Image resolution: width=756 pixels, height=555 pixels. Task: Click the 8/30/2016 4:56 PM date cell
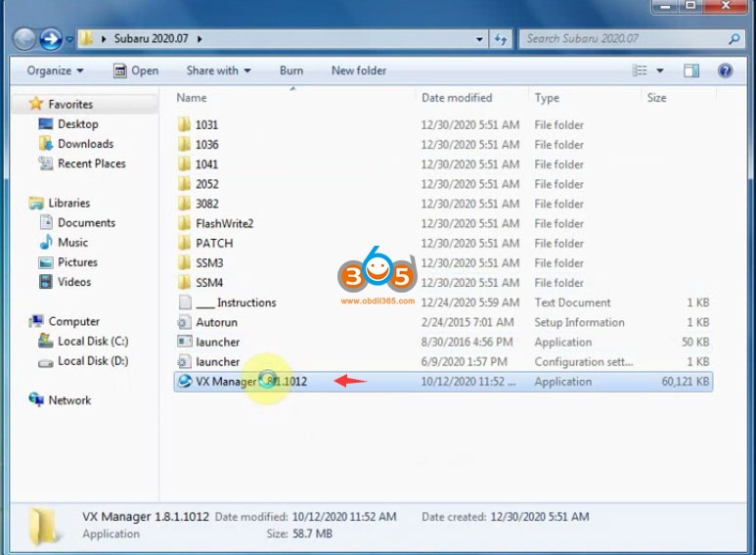467,343
